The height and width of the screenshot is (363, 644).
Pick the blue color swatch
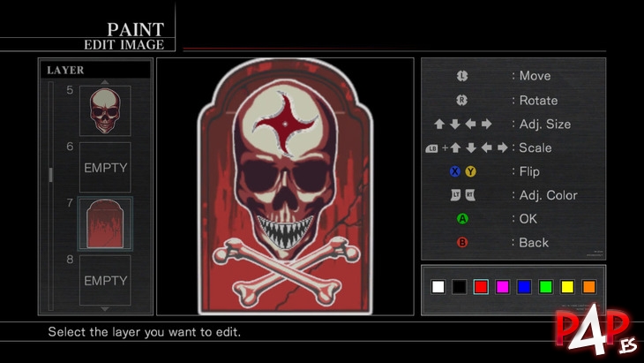[524, 286]
